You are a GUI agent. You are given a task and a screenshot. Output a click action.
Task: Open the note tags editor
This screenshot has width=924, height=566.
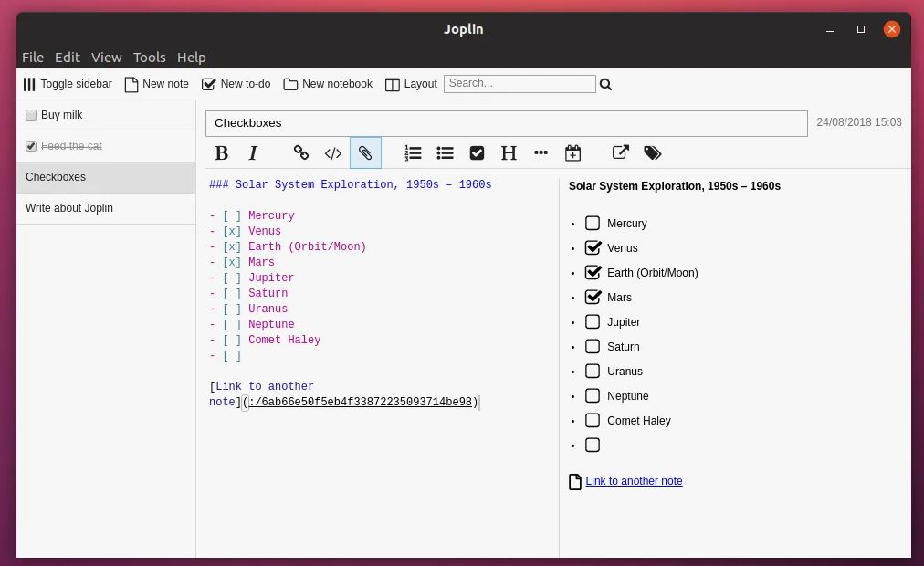[652, 153]
